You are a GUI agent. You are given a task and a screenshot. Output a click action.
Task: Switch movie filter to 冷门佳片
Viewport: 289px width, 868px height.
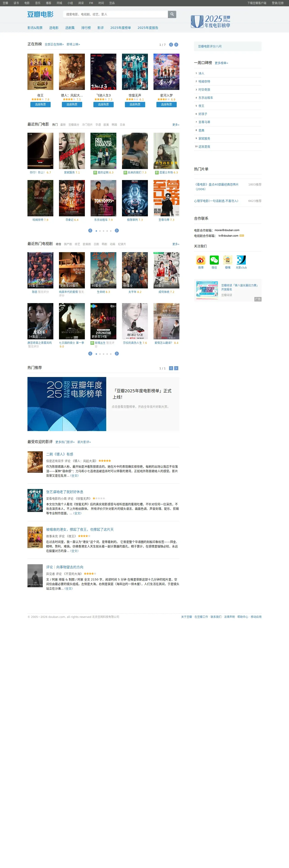pyautogui.click(x=87, y=125)
